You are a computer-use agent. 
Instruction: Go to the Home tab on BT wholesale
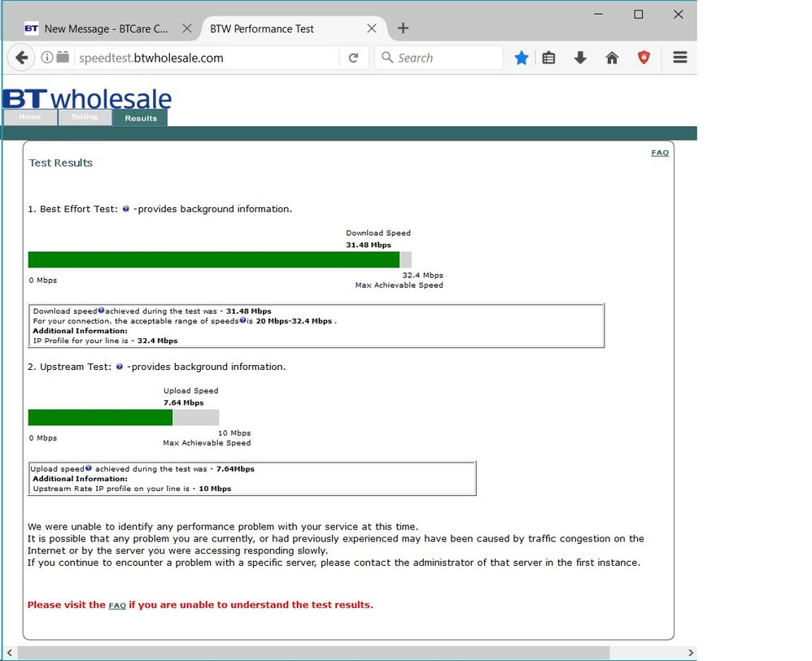coord(30,117)
